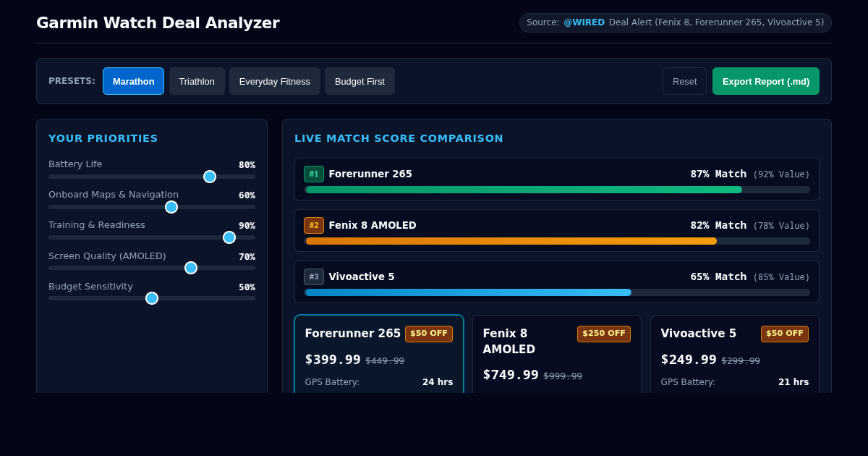
Task: Click the $50 OFF badge on Vivoactive 5
Action: [785, 334]
